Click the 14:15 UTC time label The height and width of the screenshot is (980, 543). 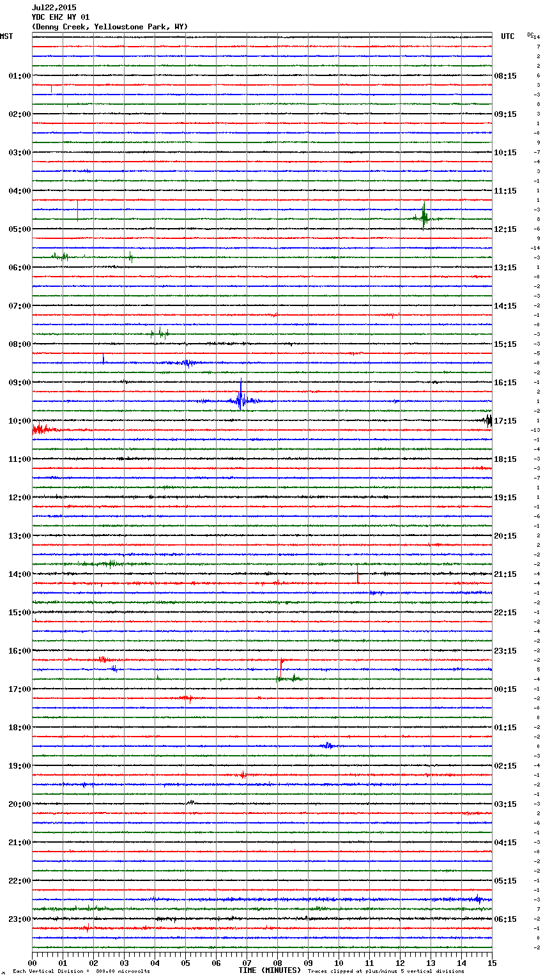pyautogui.click(x=505, y=306)
